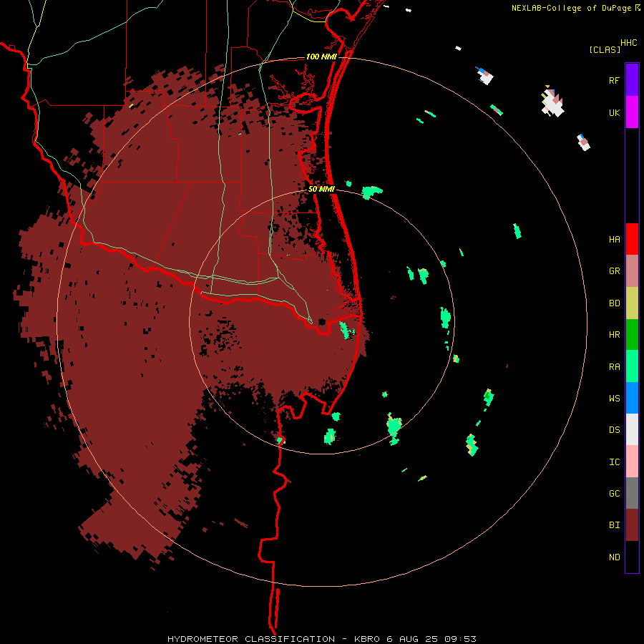Click the [CLAS] legend header
The width and height of the screenshot is (644, 644).
pyautogui.click(x=605, y=49)
